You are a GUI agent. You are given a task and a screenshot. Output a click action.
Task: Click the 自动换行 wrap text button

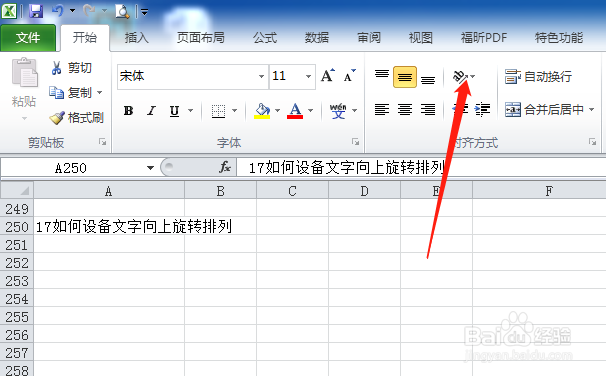[538, 77]
